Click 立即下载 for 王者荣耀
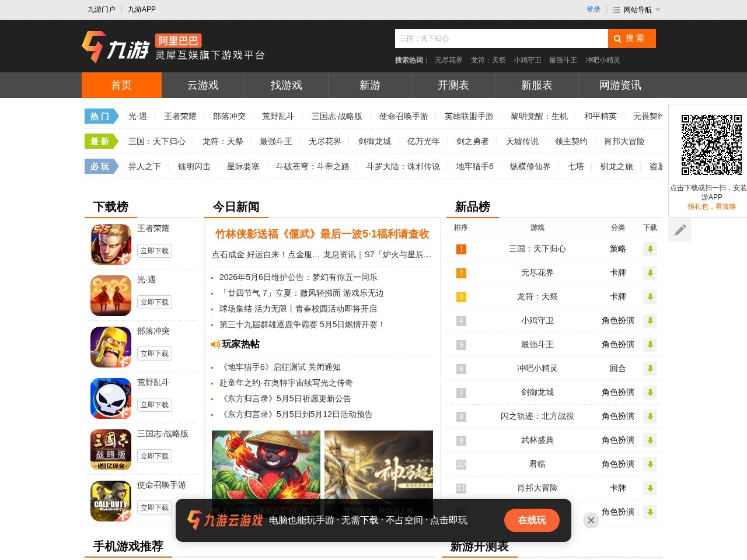Image resolution: width=747 pixels, height=560 pixels. click(155, 251)
